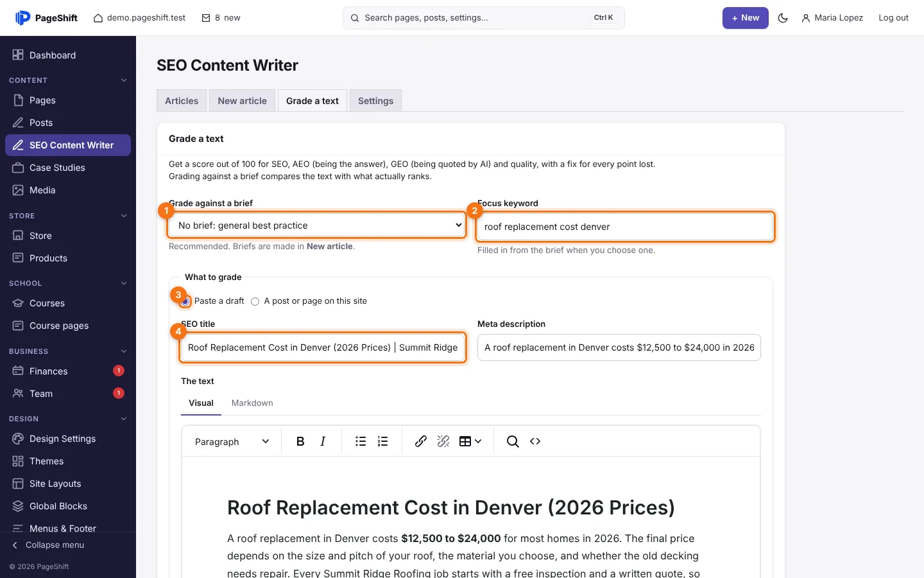The height and width of the screenshot is (578, 924).
Task: Open the editor find-and-search icon
Action: 513,441
